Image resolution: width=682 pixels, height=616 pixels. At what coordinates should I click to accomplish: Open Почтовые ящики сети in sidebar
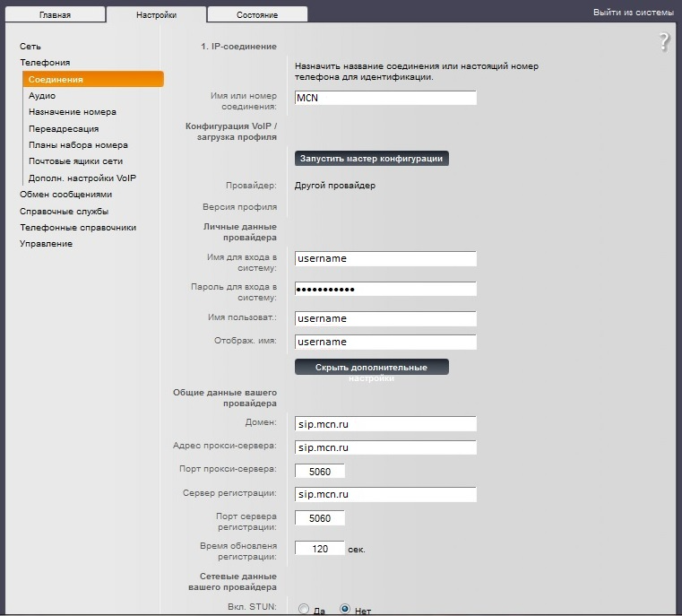click(75, 161)
